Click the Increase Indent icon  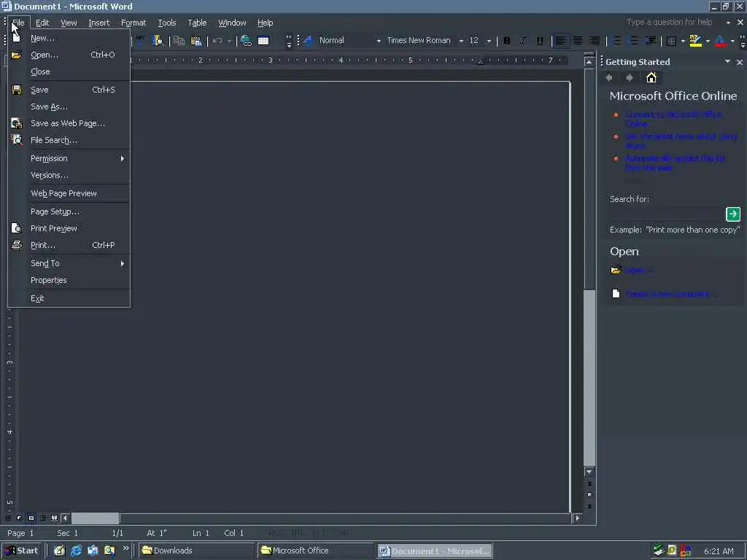pyautogui.click(x=651, y=41)
